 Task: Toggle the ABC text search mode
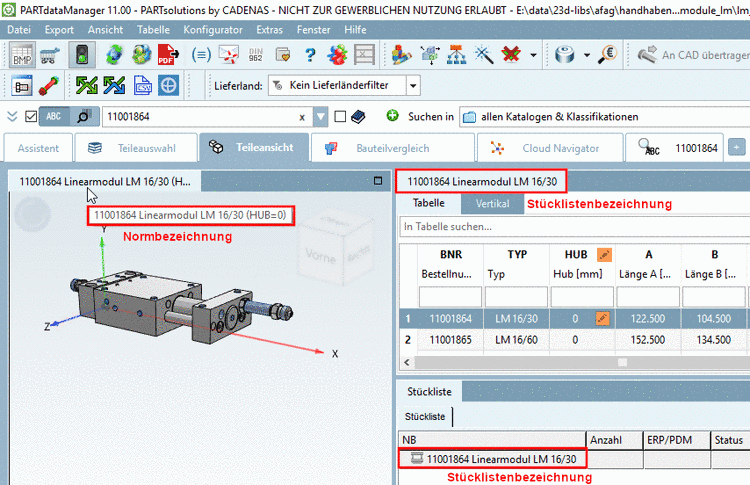[54, 116]
